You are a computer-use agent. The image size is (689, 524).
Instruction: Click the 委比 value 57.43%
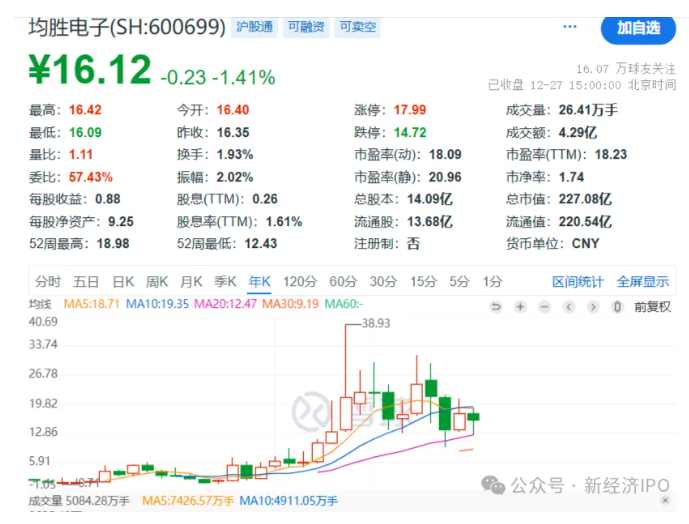[x=91, y=177]
